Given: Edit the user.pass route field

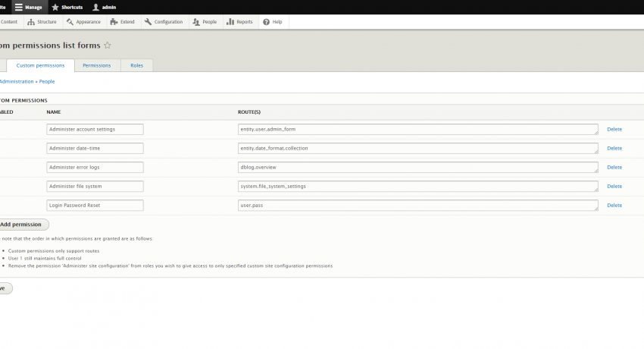Looking at the screenshot, I should (417, 205).
